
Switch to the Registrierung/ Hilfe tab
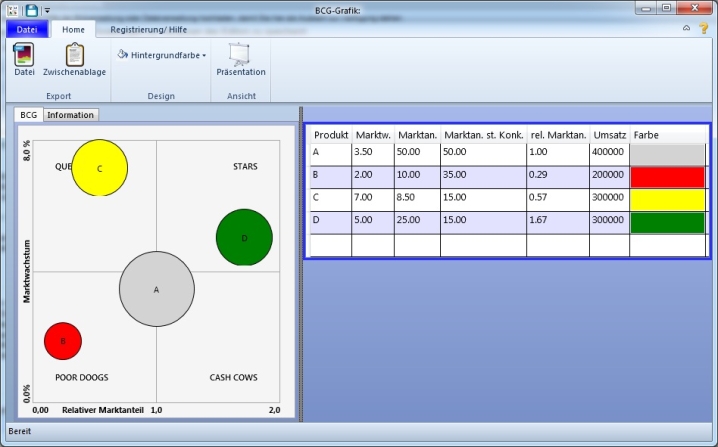pyautogui.click(x=147, y=30)
